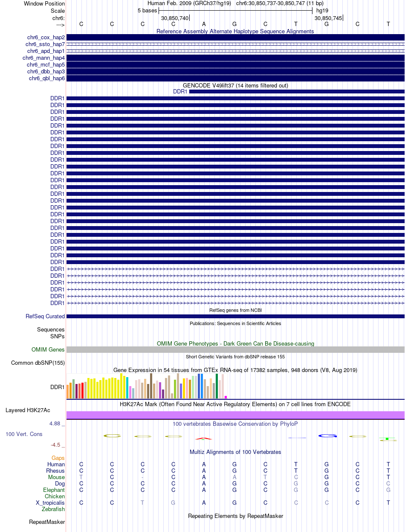This screenshot has height=532, width=405.
Task: Open the chr6_apd_hap1 haplotype label
Action: (x=46, y=51)
